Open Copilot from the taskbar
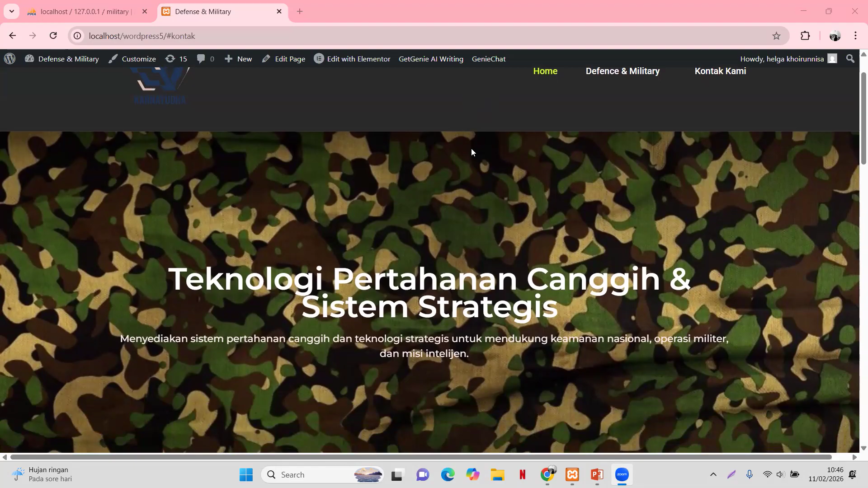The height and width of the screenshot is (488, 868). (473, 474)
